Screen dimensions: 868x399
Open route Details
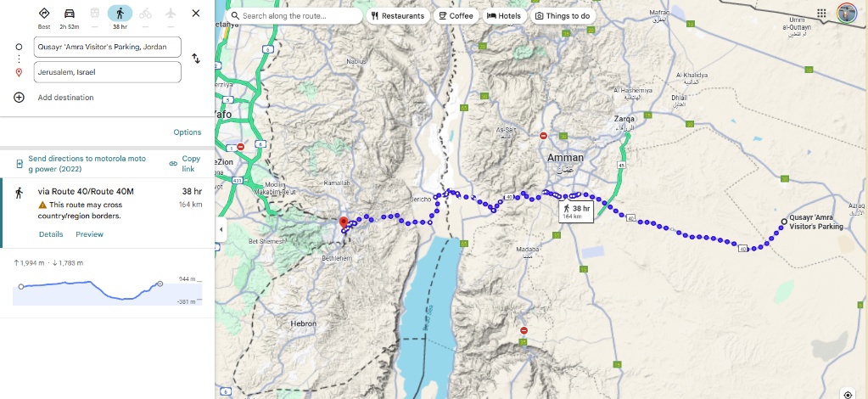[x=51, y=234]
